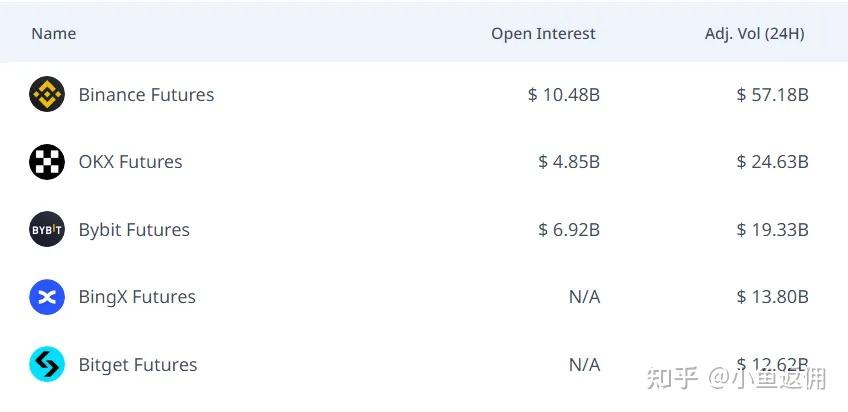This screenshot has height=412, width=848.
Task: Click the Bybit Futures logo icon
Action: 47,229
